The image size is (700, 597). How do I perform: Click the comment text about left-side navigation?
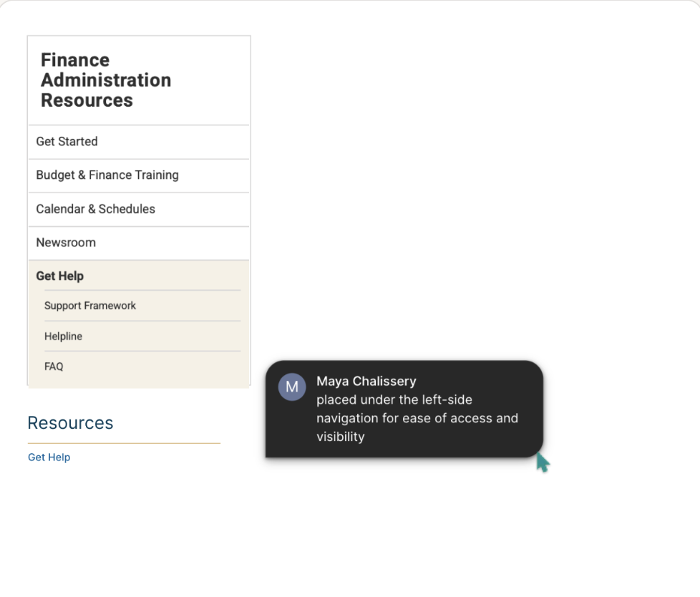[x=417, y=418]
